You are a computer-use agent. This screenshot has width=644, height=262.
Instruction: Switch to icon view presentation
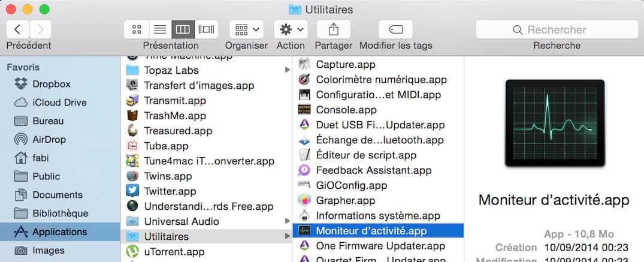tap(137, 29)
